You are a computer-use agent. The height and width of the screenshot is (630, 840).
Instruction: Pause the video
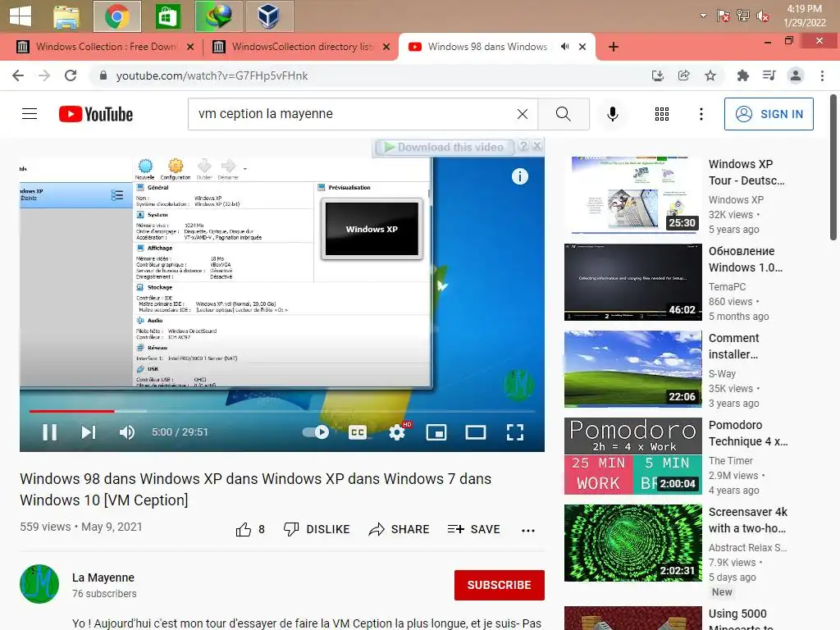coord(50,431)
